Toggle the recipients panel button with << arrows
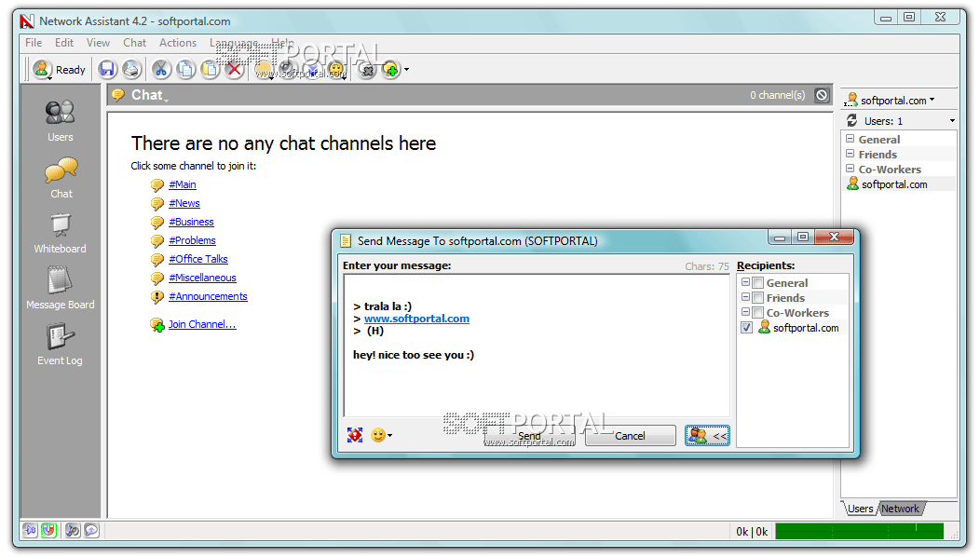980x557 pixels. [707, 436]
